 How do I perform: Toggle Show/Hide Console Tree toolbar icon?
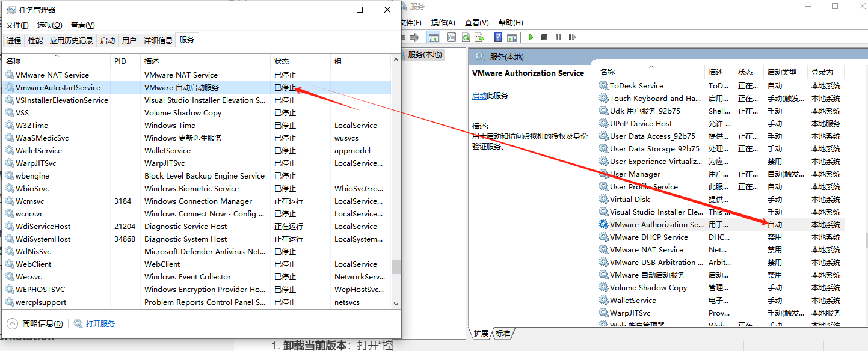[433, 37]
